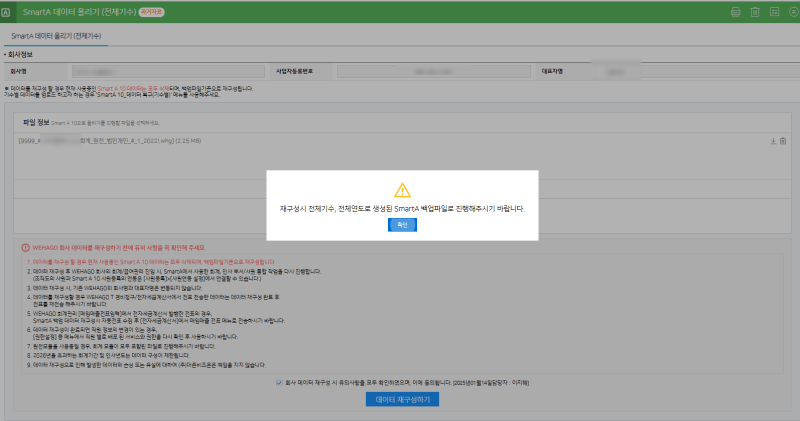Click the circular menu icon at header's right edge
The width and height of the screenshot is (800, 421).
click(793, 12)
